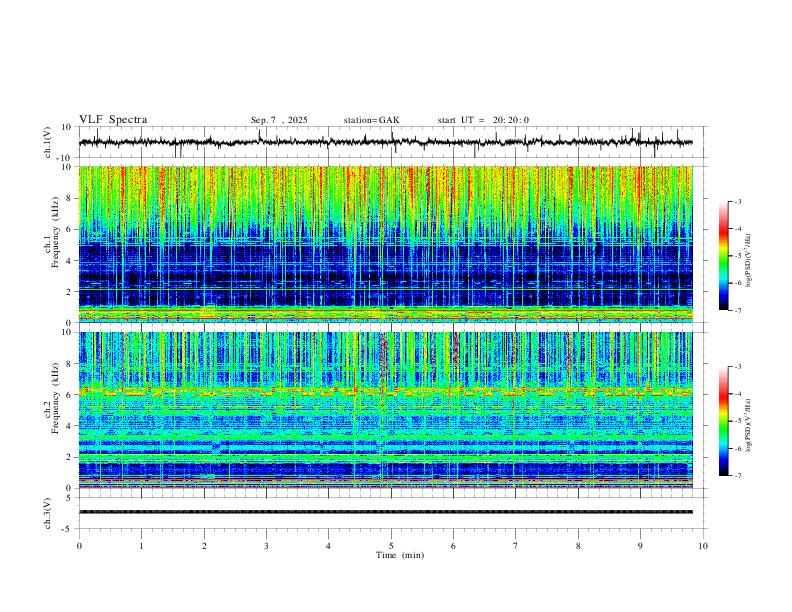Click time axis tick label "1"

pyautogui.click(x=141, y=546)
